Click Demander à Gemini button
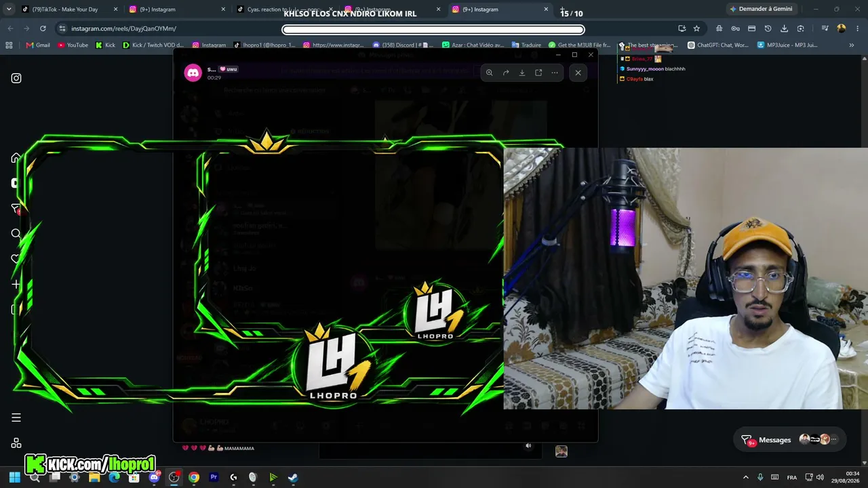This screenshot has height=488, width=868. (x=761, y=9)
